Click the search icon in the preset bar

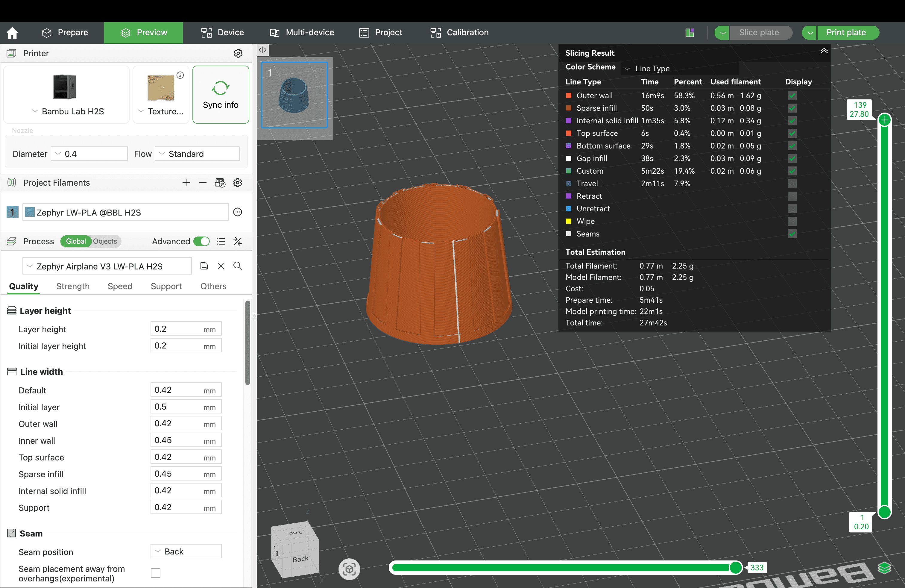pos(238,266)
